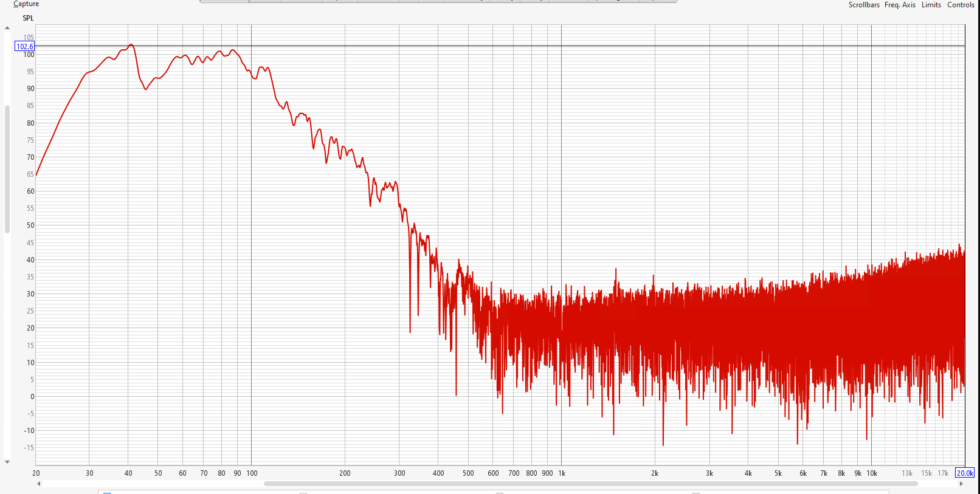Click the Capture button

26,4
